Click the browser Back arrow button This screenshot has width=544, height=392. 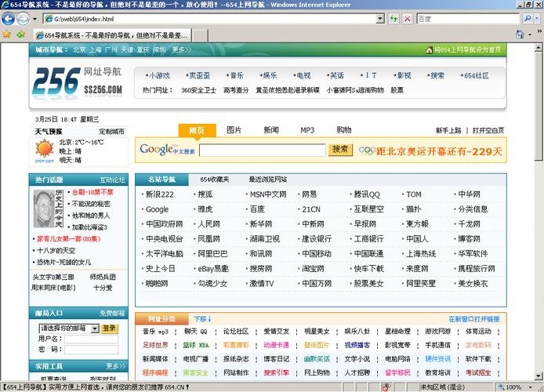click(x=9, y=19)
